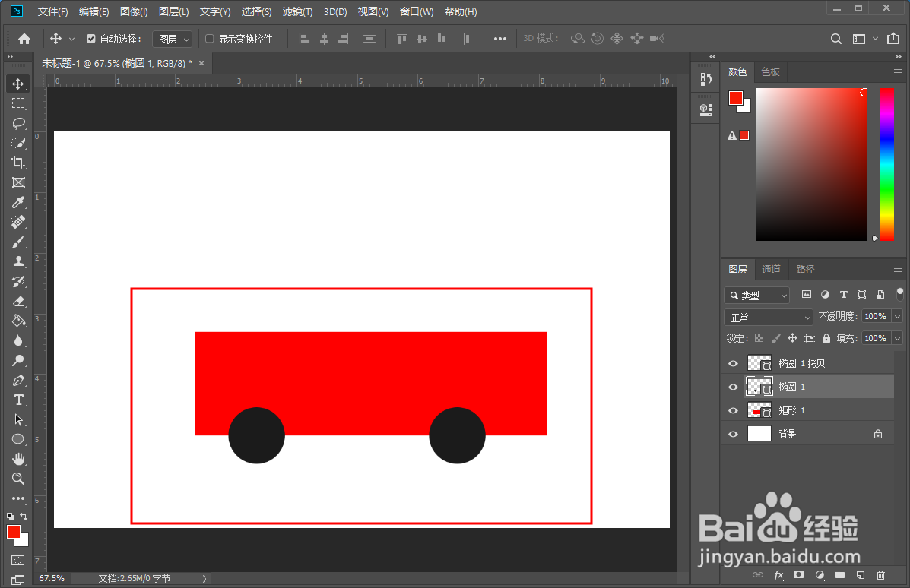Select the Eraser tool

coord(18,301)
